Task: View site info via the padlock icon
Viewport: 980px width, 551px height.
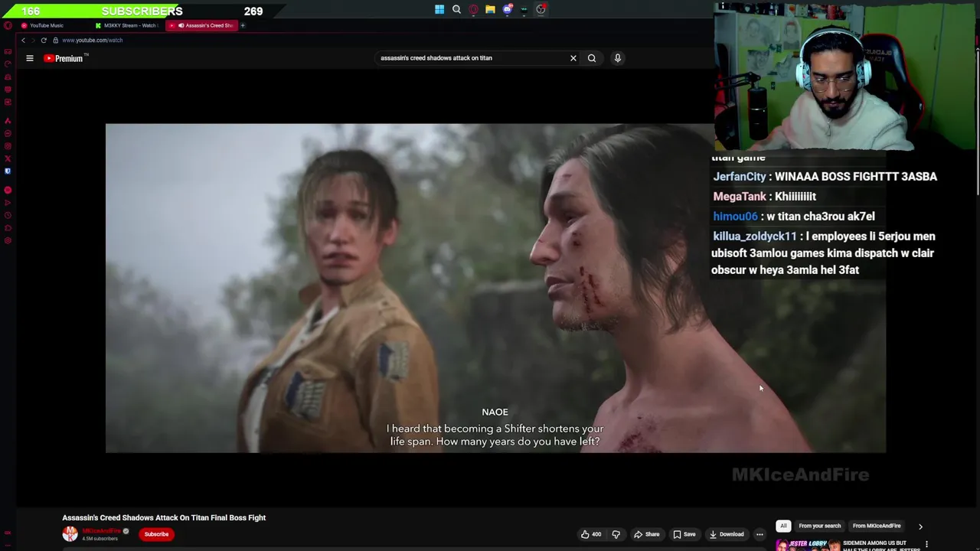Action: pyautogui.click(x=55, y=40)
